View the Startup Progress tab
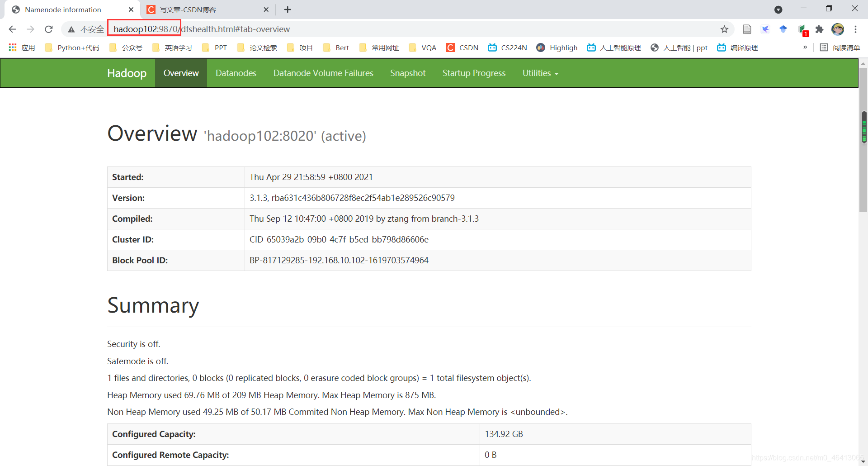Viewport: 868px width, 466px height. (x=474, y=73)
